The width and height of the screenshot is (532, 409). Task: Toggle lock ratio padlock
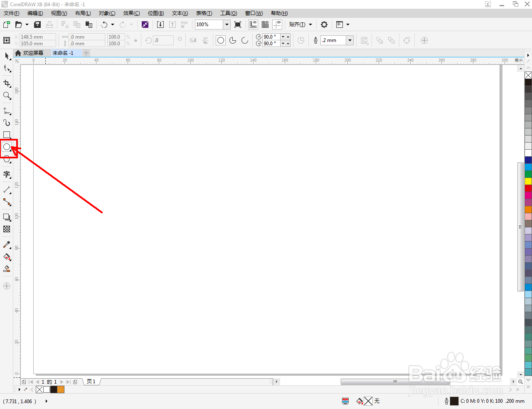tap(135, 40)
